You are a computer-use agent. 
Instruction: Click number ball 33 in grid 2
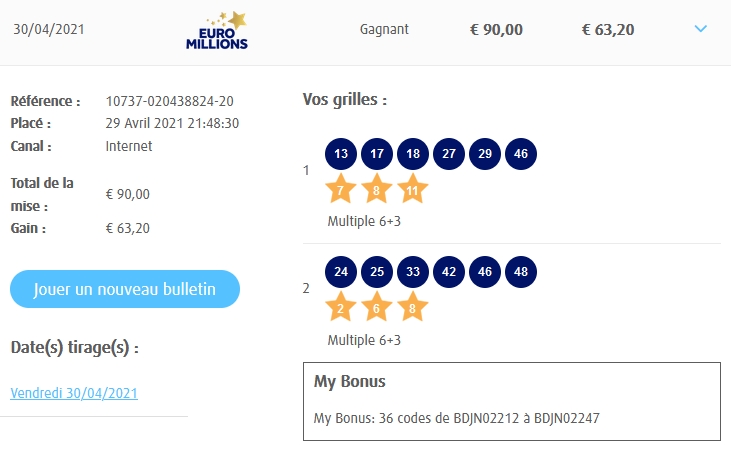point(413,272)
